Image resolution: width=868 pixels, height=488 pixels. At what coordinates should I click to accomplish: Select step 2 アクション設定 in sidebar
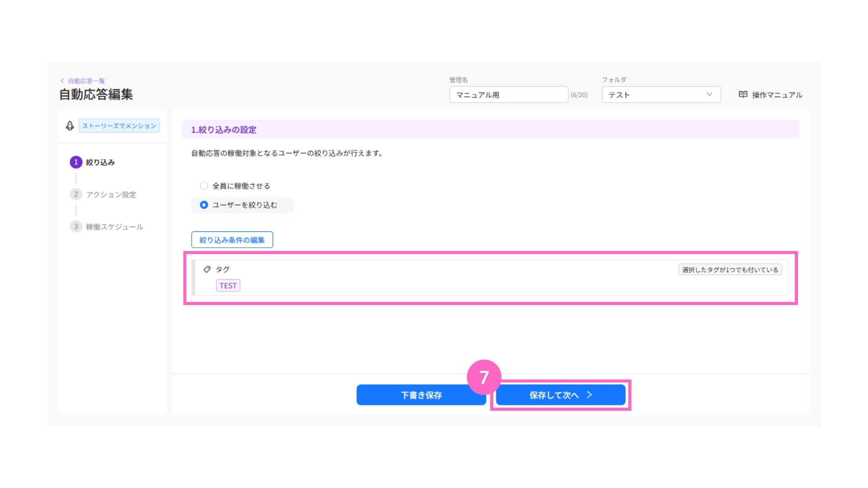[103, 194]
